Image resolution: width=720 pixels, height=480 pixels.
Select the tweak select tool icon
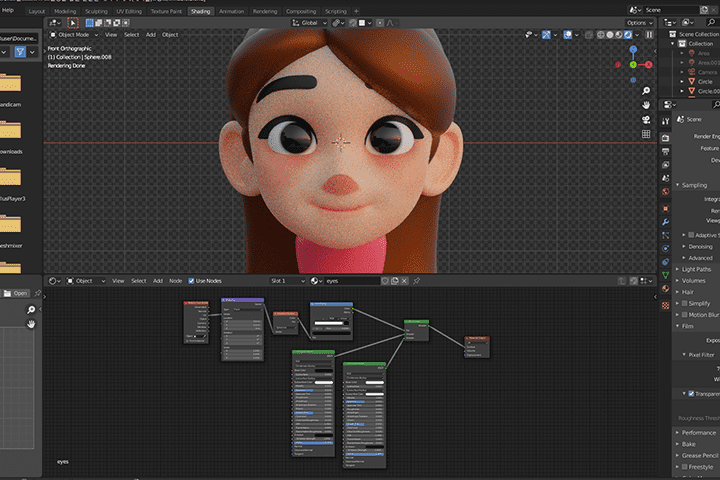tap(73, 23)
